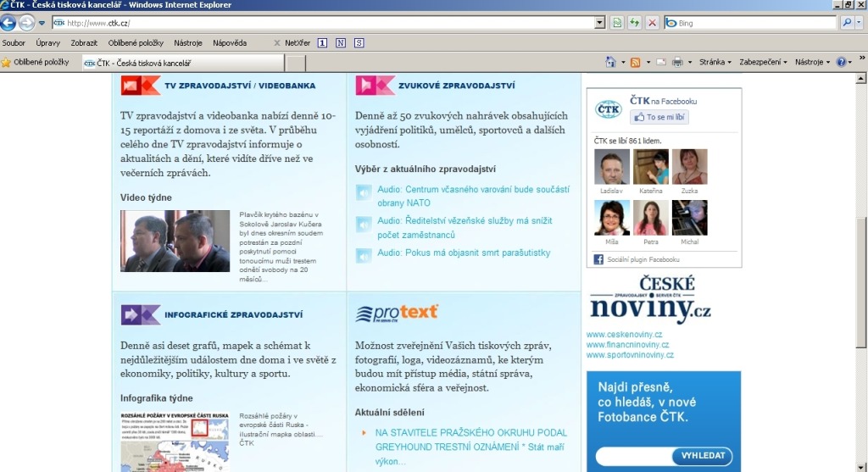This screenshot has width=868, height=472.
Task: Click speaker icon beside Pokus má objasnit
Action: pyautogui.click(x=363, y=256)
